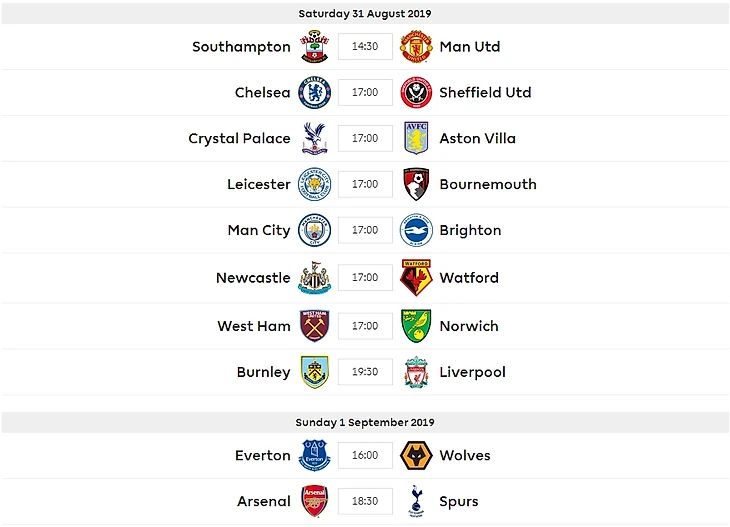Open the Man City team name link
Viewport: 730px width, 527px height.
click(259, 231)
